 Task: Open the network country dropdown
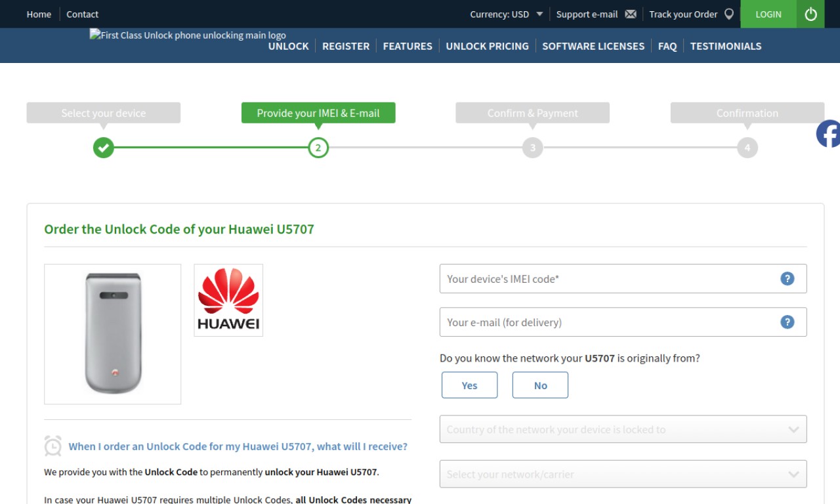pyautogui.click(x=623, y=429)
